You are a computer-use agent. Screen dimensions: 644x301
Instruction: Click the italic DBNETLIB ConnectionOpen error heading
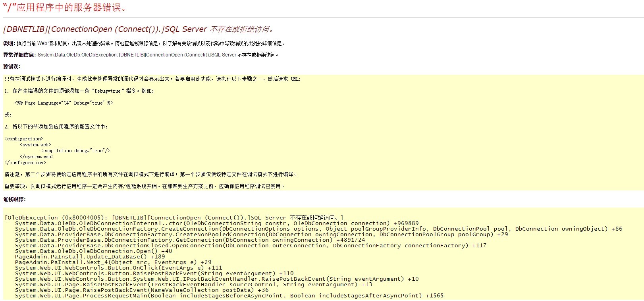pos(138,29)
